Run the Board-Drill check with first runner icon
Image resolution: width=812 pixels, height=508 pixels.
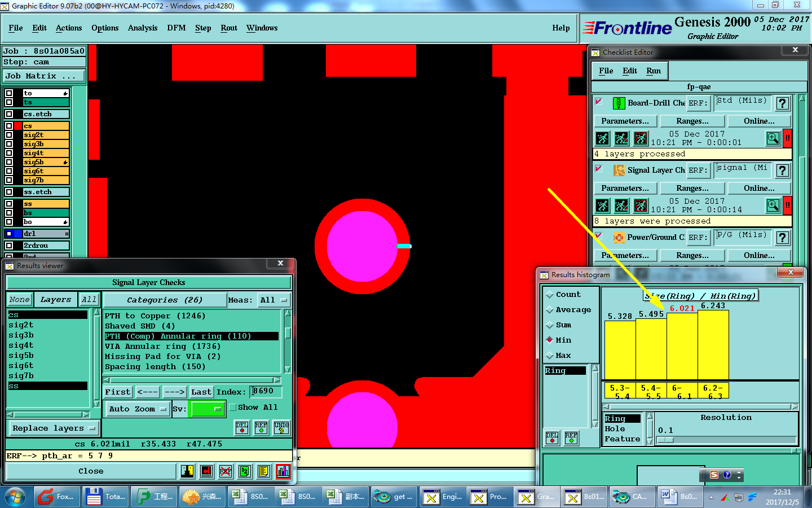(602, 138)
